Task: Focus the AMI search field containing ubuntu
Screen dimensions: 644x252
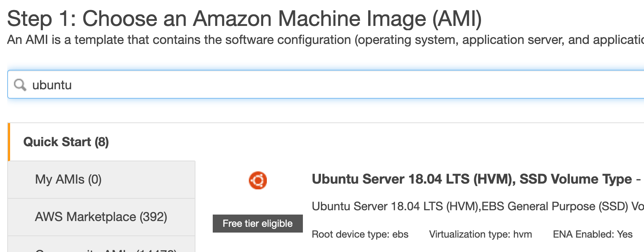Action: click(x=326, y=85)
